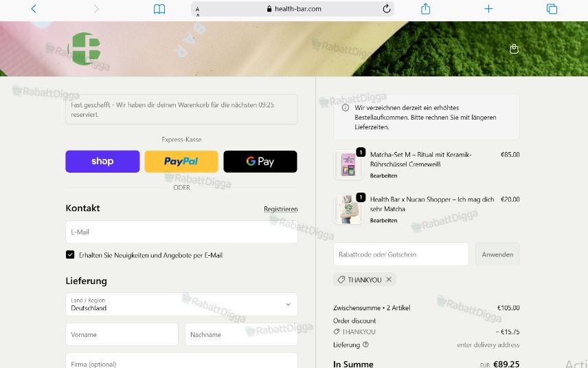Click the Health Bar green logo

point(84,49)
